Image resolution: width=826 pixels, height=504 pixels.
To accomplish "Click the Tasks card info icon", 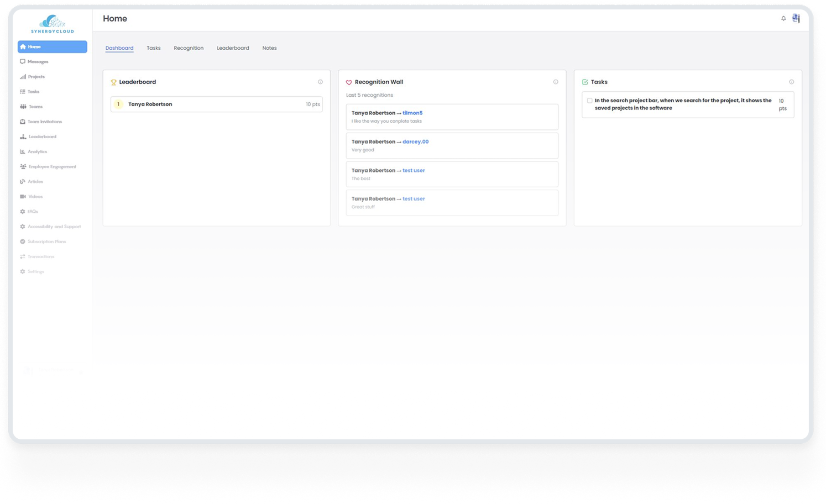I will (791, 81).
